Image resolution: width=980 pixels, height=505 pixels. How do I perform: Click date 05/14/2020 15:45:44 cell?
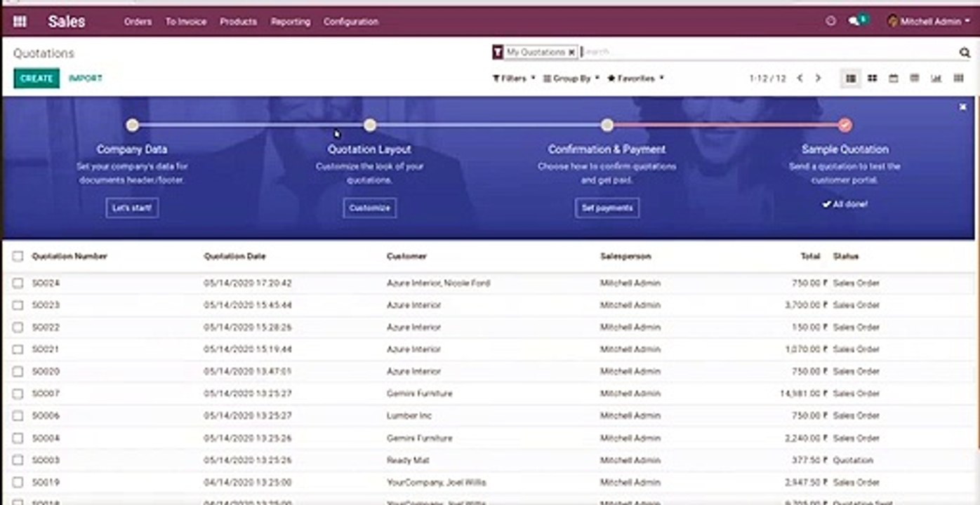pyautogui.click(x=248, y=305)
